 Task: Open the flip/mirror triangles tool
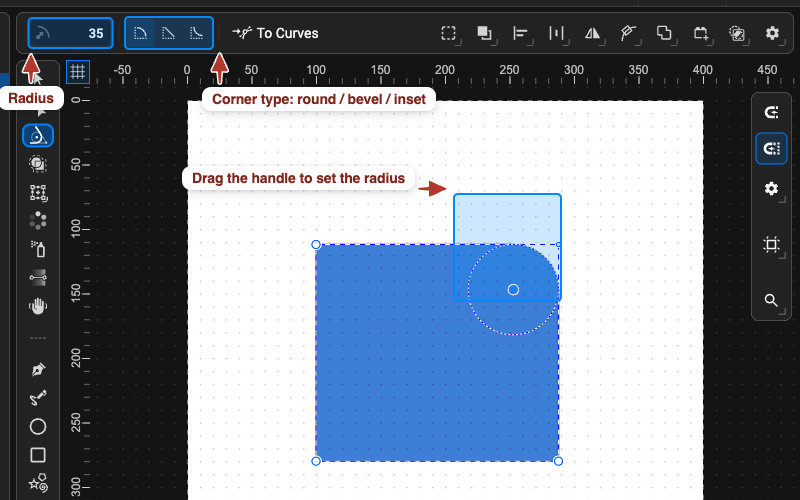click(x=592, y=33)
